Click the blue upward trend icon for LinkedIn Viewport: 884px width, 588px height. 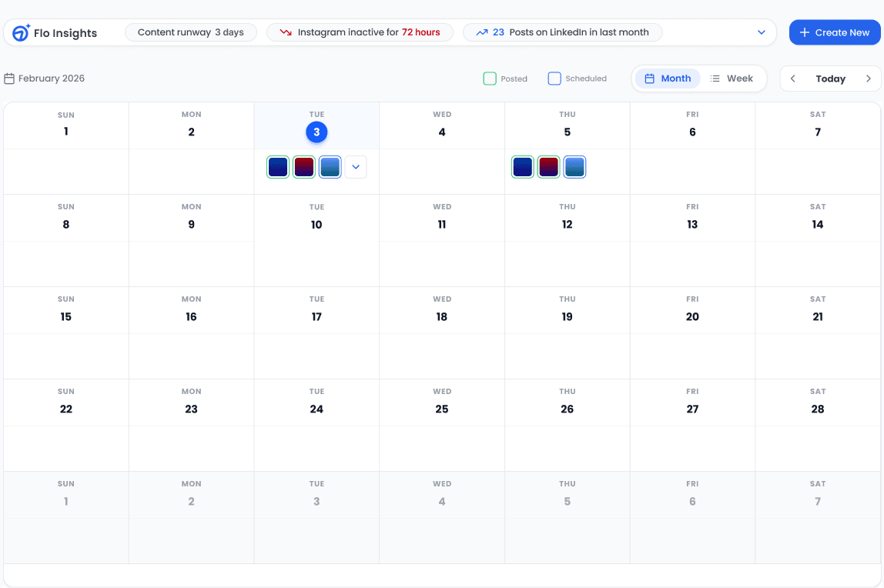[x=481, y=32]
